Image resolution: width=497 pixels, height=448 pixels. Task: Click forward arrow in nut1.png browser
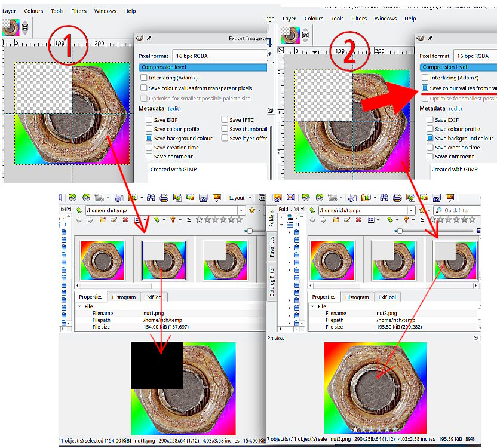pyautogui.click(x=90, y=220)
